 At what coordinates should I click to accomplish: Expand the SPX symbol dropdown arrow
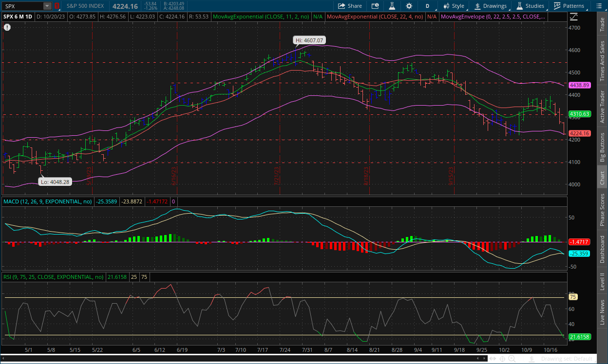coord(47,6)
